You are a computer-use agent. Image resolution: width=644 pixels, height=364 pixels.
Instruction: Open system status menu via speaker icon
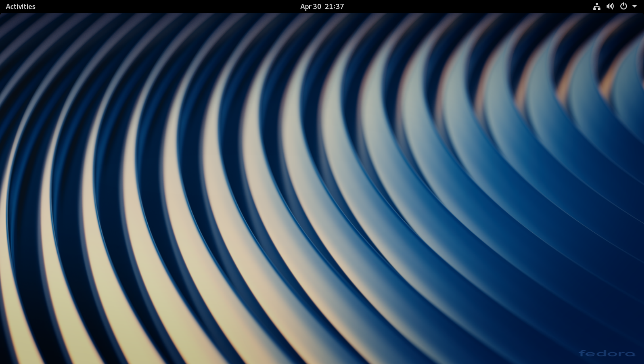pos(610,6)
